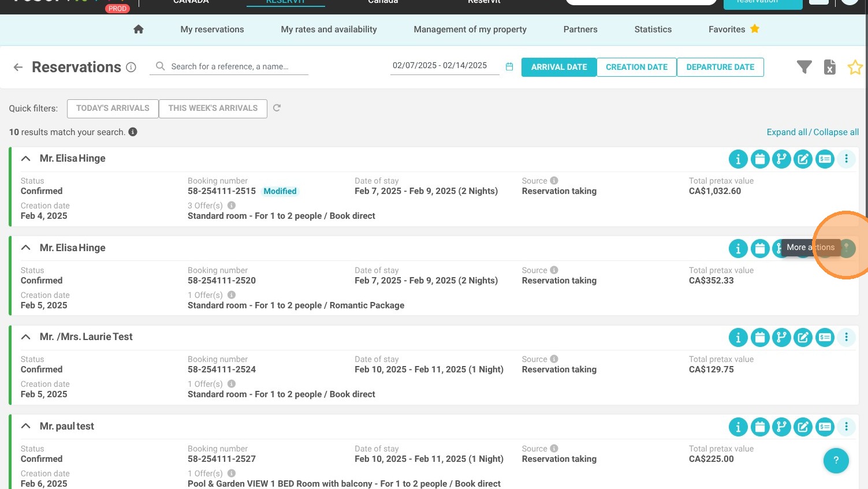
Task: Click total value CA$1,032.60
Action: pos(715,191)
